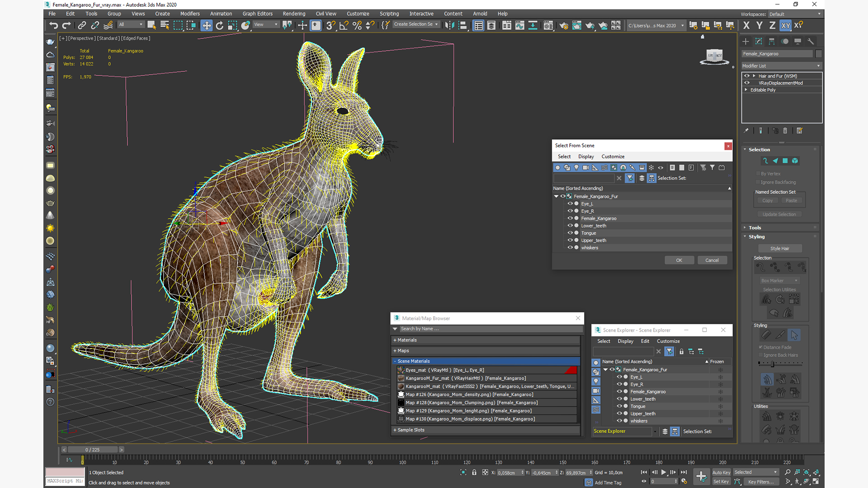The image size is (868, 488).
Task: Open the Rendering menu
Action: [294, 14]
